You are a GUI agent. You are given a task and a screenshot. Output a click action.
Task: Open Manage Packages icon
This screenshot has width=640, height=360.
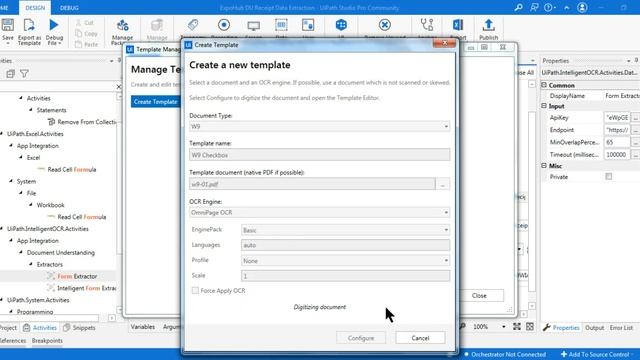click(122, 25)
